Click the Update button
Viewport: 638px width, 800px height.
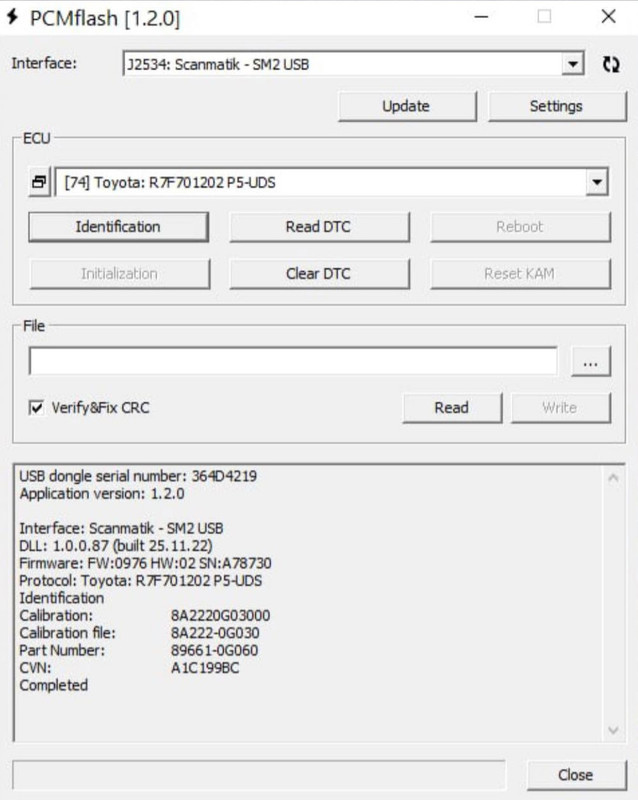(407, 106)
